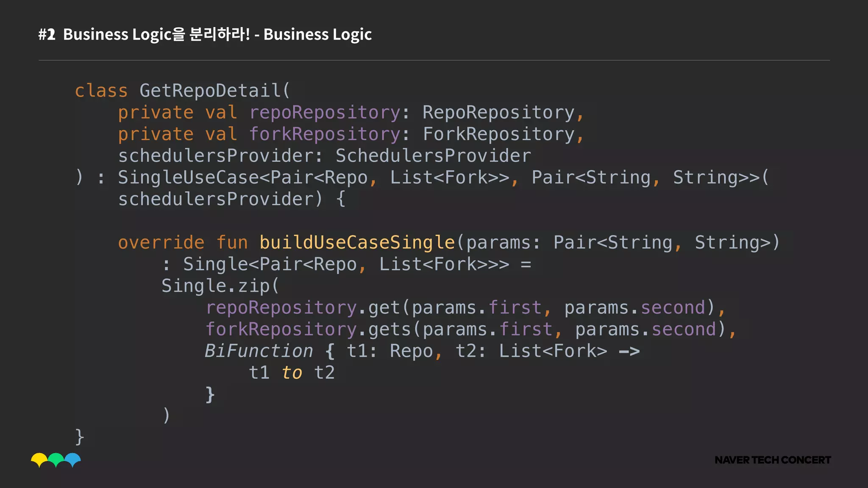Viewport: 868px width, 488px height.
Task: Click the ': Single<Pair<Repo, List<Fork>>> =' line
Action: click(x=346, y=264)
